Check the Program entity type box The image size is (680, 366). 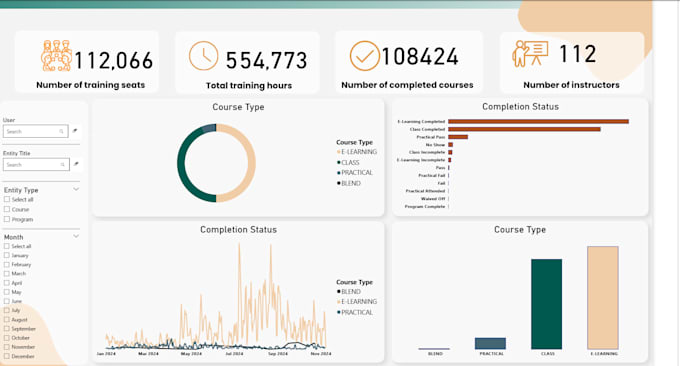click(7, 219)
